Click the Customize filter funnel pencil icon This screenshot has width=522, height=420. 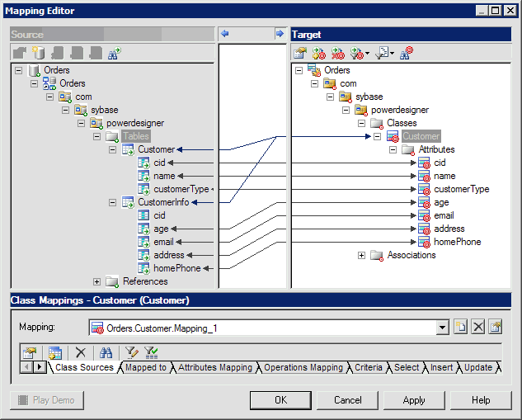[x=131, y=352]
